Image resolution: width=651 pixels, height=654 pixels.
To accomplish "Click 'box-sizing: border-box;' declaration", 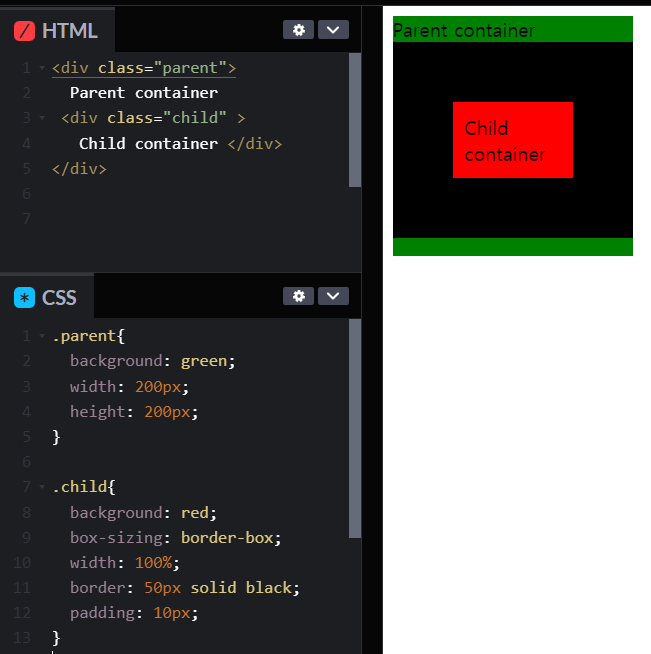I will [x=176, y=538].
